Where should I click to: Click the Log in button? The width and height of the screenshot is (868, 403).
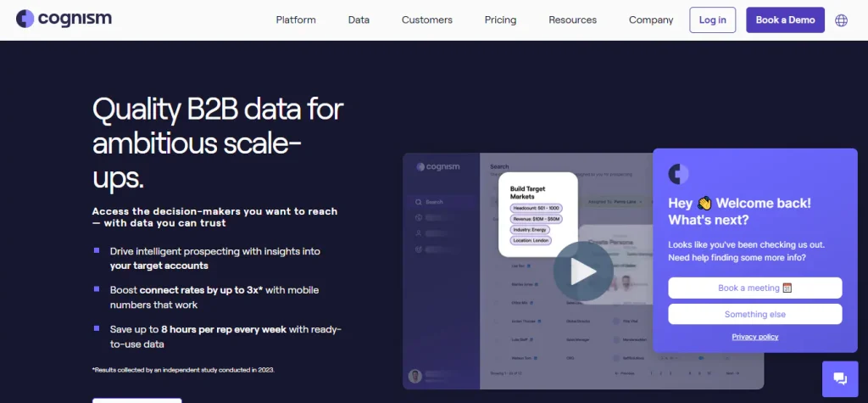(712, 20)
